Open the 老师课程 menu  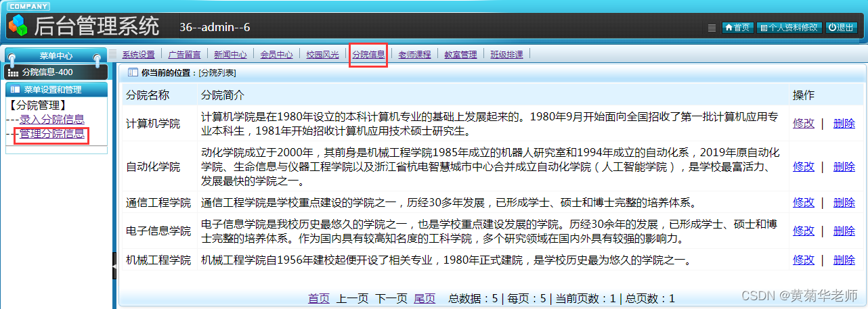point(414,55)
